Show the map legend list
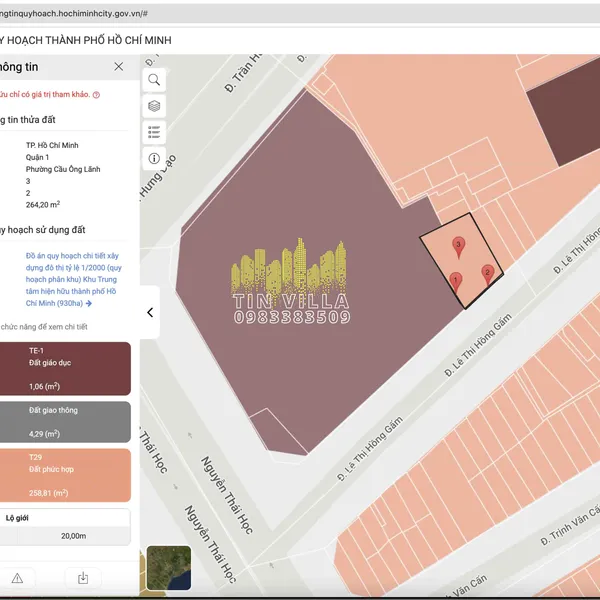This screenshot has height=600, width=600. pyautogui.click(x=154, y=132)
